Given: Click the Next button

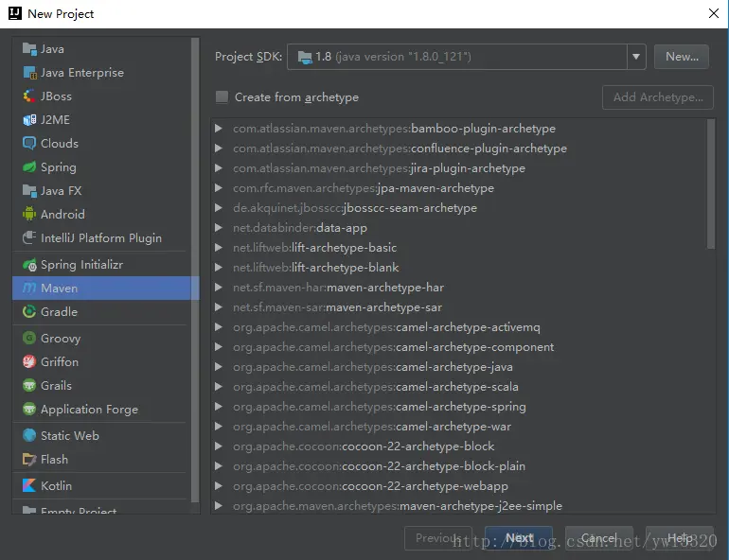Looking at the screenshot, I should tap(519, 538).
